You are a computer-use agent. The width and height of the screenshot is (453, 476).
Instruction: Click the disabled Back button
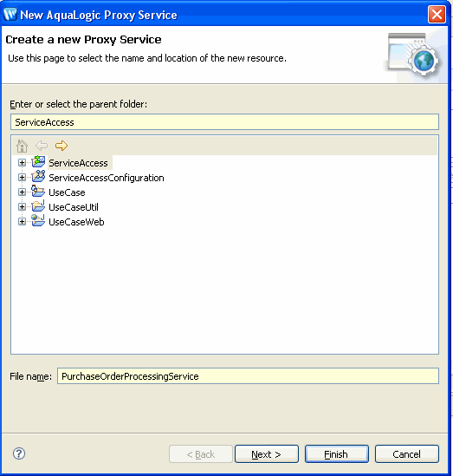click(201, 454)
